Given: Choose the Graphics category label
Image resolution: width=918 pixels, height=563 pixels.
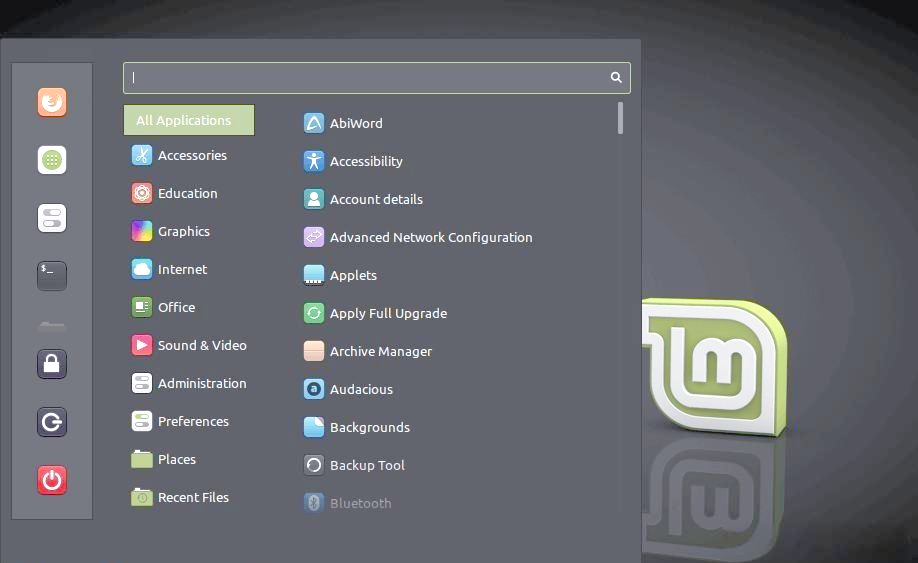Looking at the screenshot, I should (184, 231).
